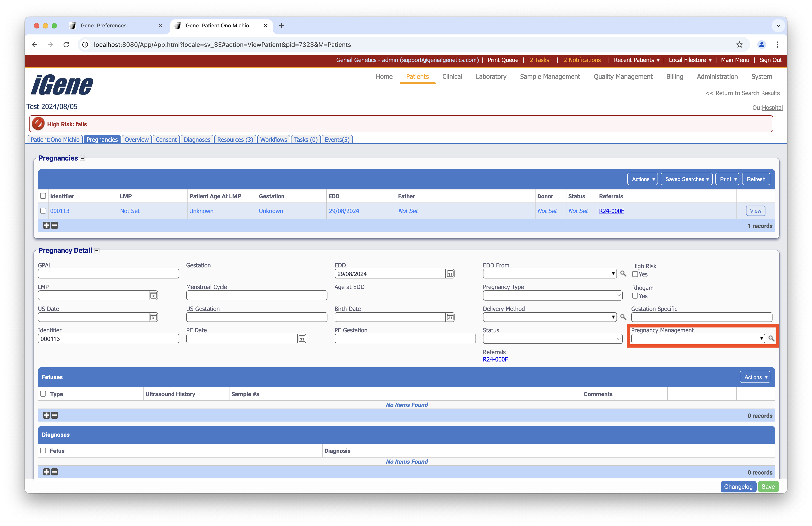Viewport: 812px width, 526px height.
Task: Add a record in the Fetuses table
Action: (46, 415)
